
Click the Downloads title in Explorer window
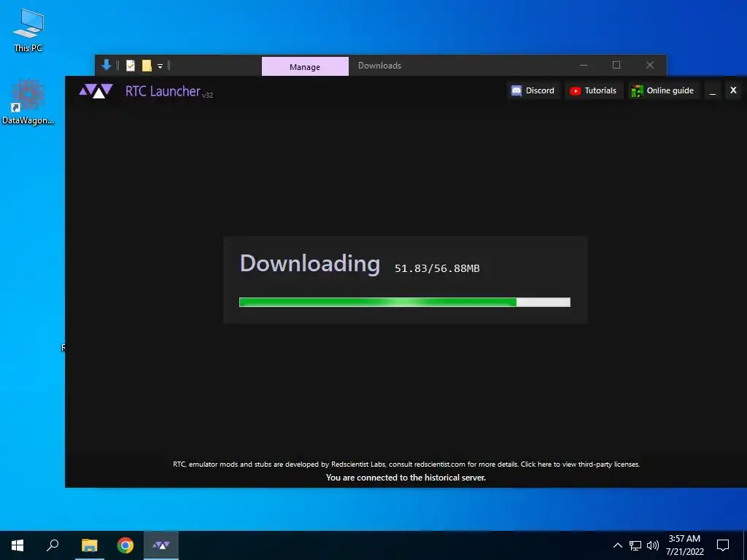pyautogui.click(x=379, y=66)
